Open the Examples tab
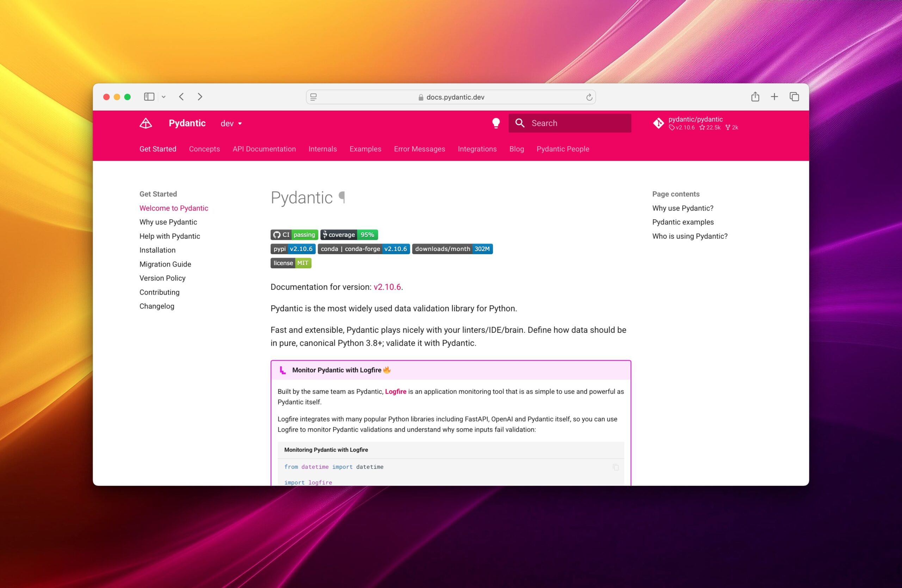Viewport: 902px width, 588px height. click(365, 149)
